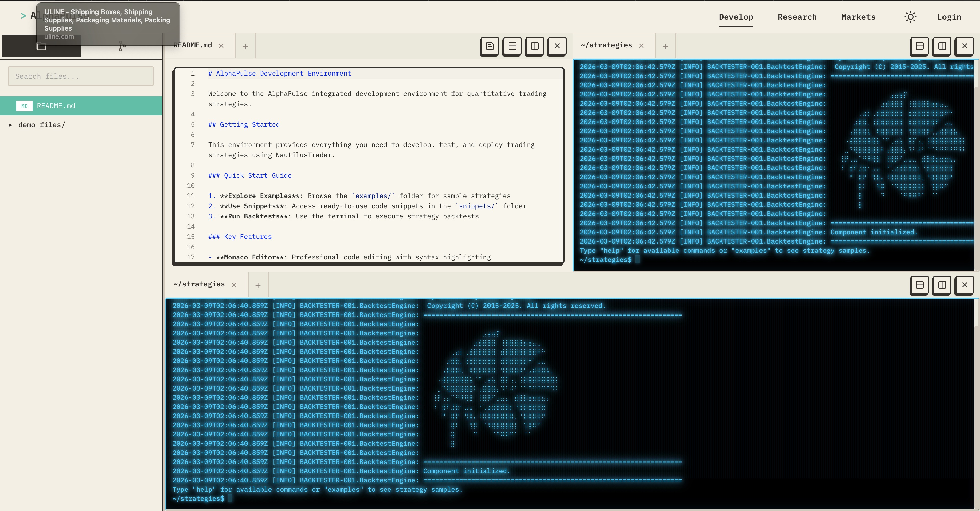Click the Login link
Viewport: 980px width, 511px height.
point(949,17)
